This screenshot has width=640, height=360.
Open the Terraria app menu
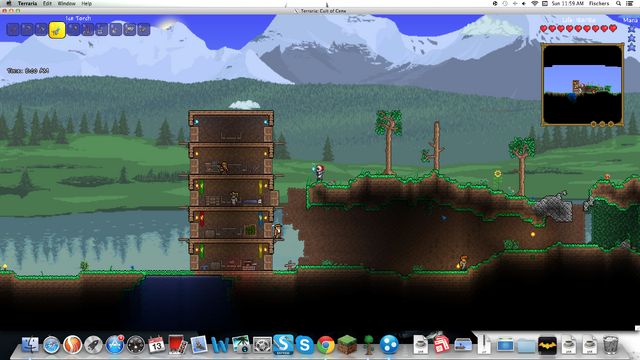pyautogui.click(x=27, y=3)
